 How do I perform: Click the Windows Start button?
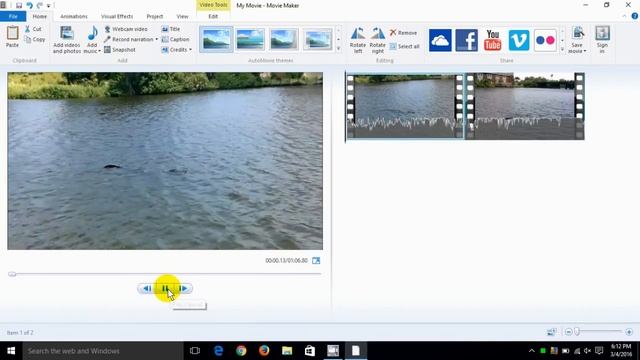click(11, 351)
